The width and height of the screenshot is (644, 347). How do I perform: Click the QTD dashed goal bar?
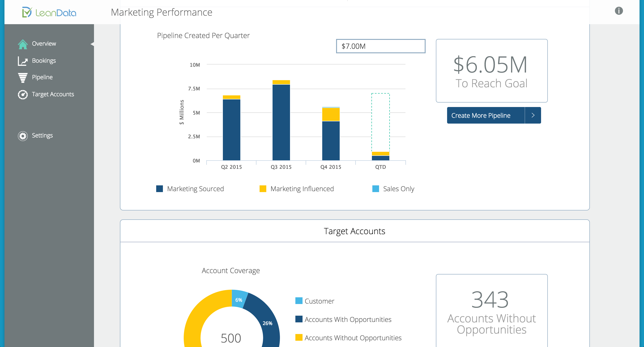[380, 123]
